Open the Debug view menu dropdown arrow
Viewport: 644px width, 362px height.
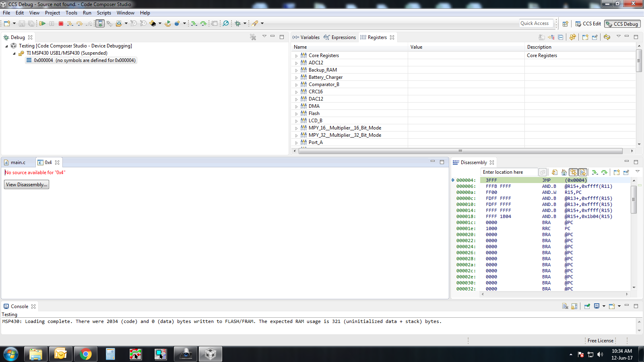(264, 36)
